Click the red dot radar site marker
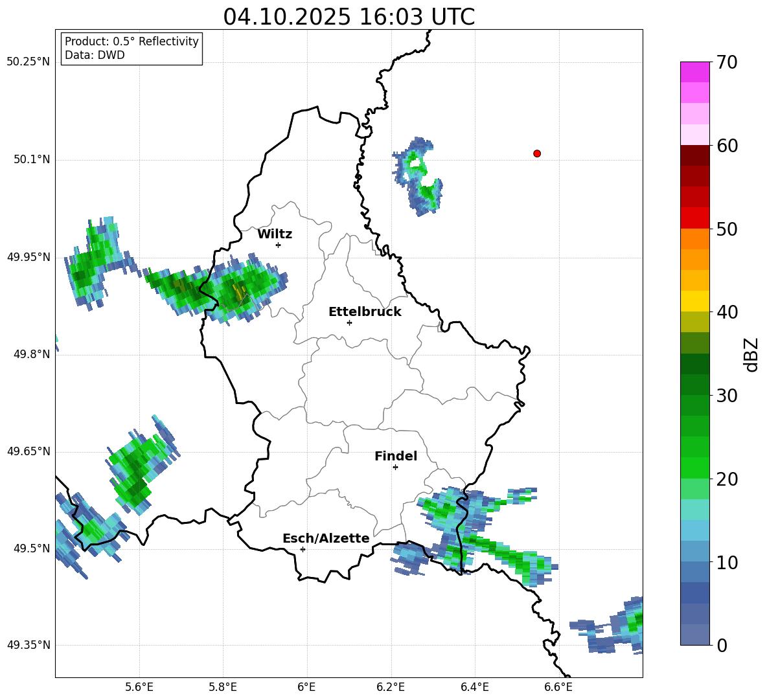Image resolution: width=767 pixels, height=700 pixels. 537,153
